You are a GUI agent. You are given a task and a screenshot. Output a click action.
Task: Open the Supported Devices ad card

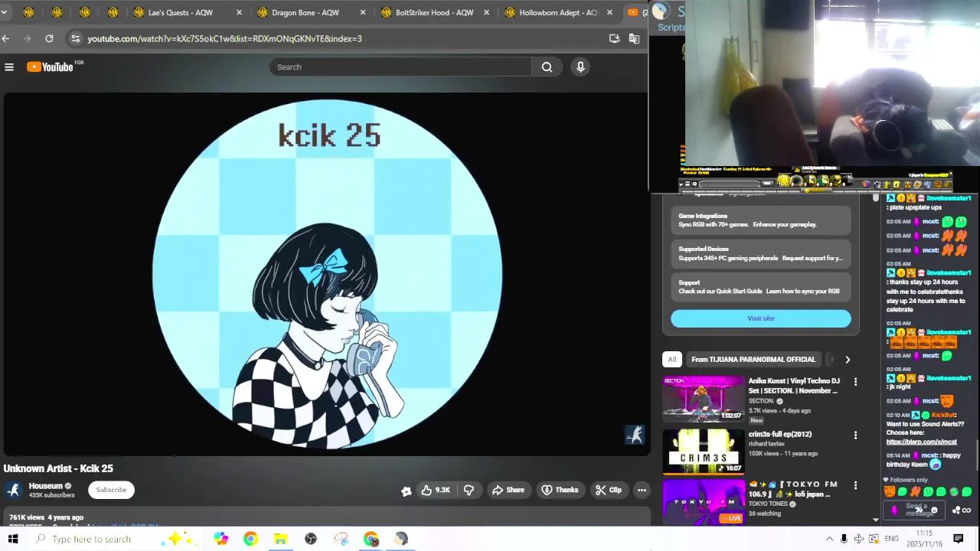tap(761, 253)
